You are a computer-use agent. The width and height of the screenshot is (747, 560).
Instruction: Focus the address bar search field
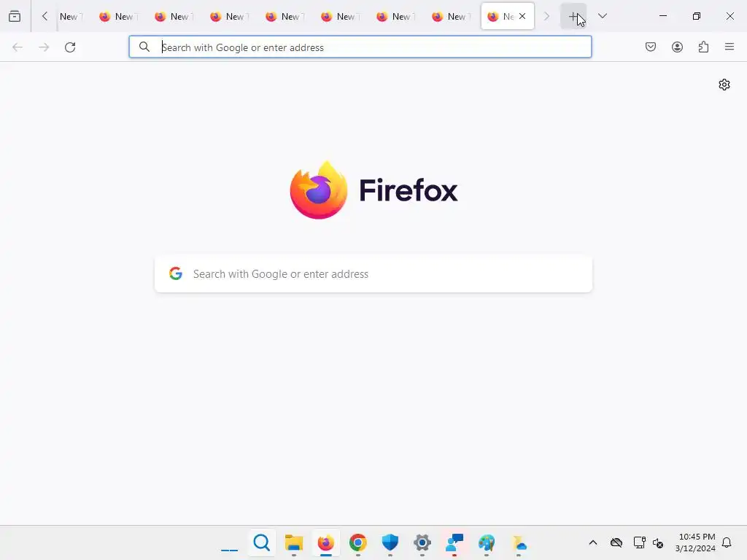360,47
